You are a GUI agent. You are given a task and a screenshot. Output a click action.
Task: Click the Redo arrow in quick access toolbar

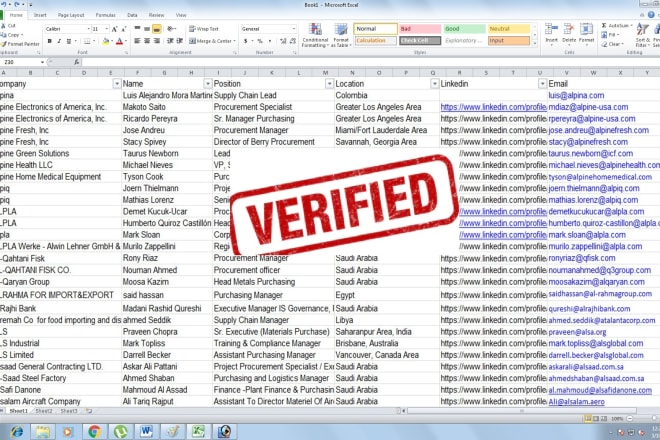17,4
